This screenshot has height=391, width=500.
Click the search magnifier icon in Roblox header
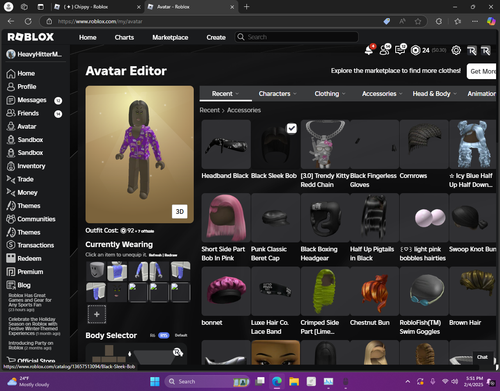241,37
